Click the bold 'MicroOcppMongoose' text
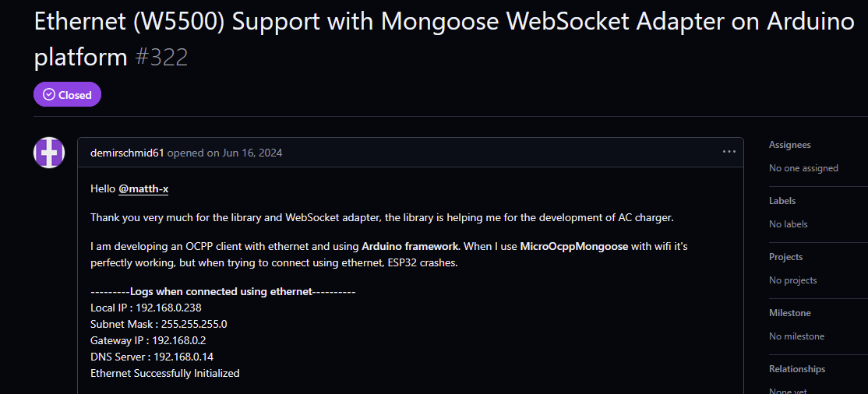868x394 pixels. (x=573, y=246)
